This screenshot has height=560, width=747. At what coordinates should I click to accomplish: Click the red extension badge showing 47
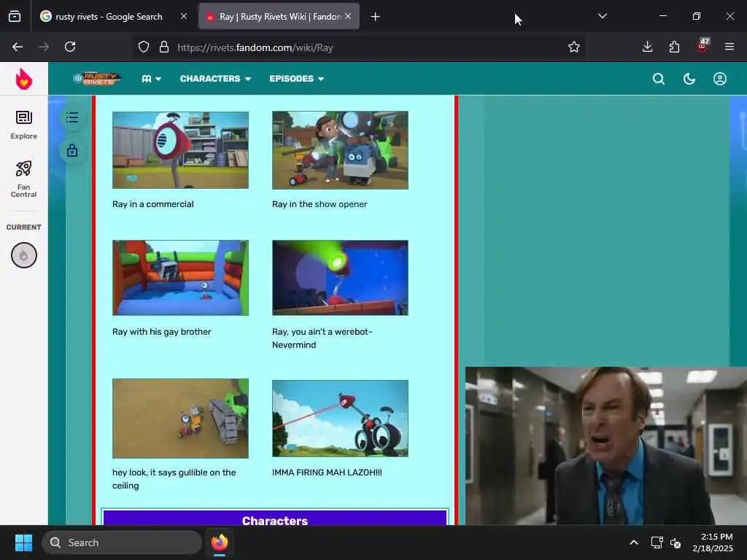coord(703,45)
